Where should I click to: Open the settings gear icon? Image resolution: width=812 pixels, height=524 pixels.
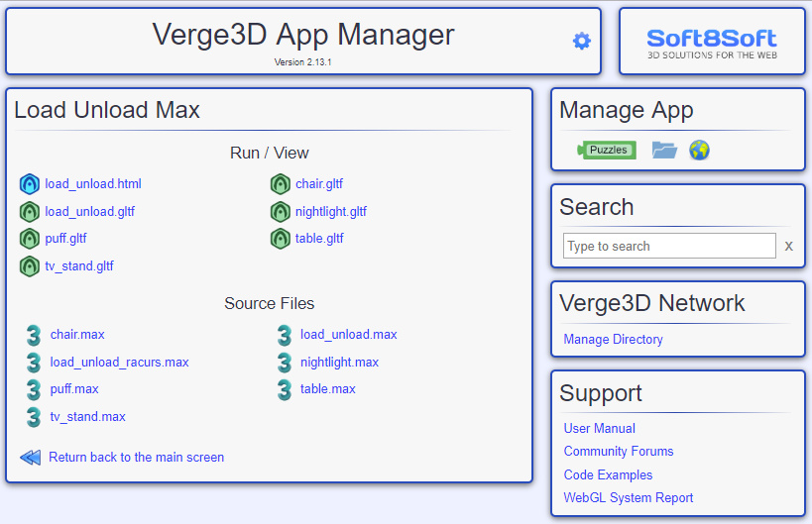(582, 41)
